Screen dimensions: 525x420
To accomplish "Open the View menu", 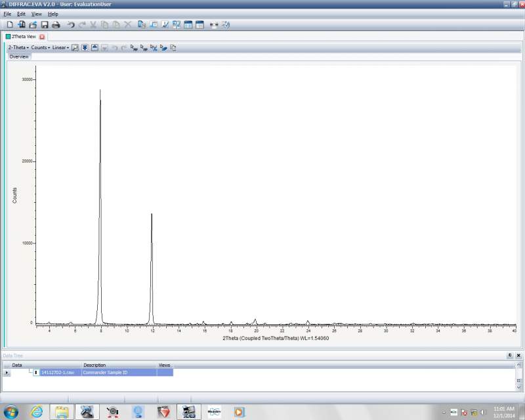I will 37,14.
